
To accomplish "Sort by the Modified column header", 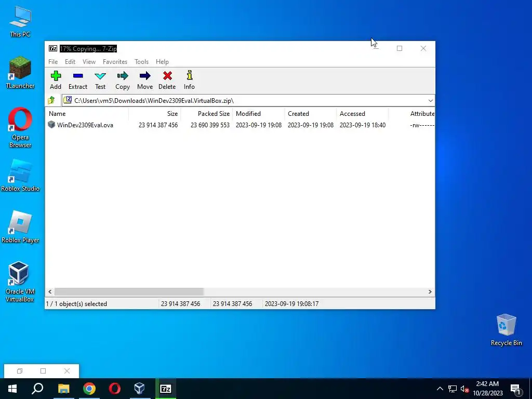I will (x=259, y=114).
